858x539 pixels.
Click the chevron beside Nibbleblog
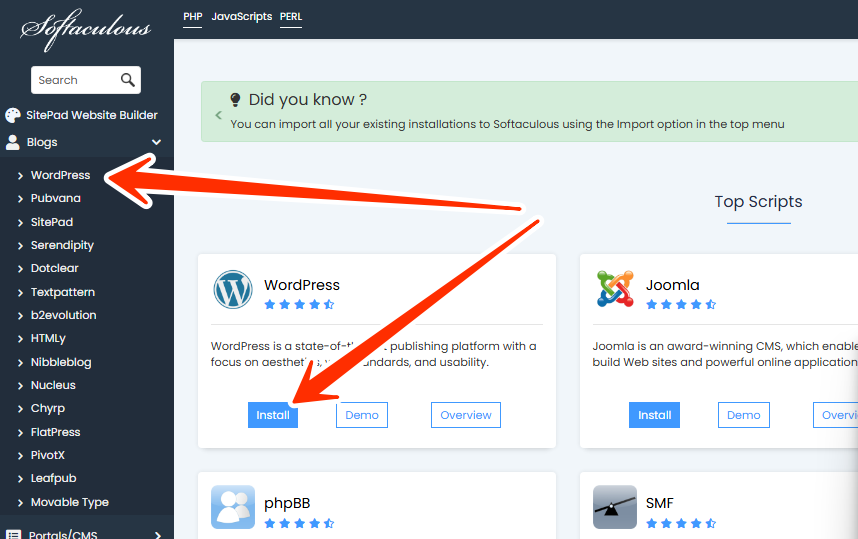coord(20,363)
